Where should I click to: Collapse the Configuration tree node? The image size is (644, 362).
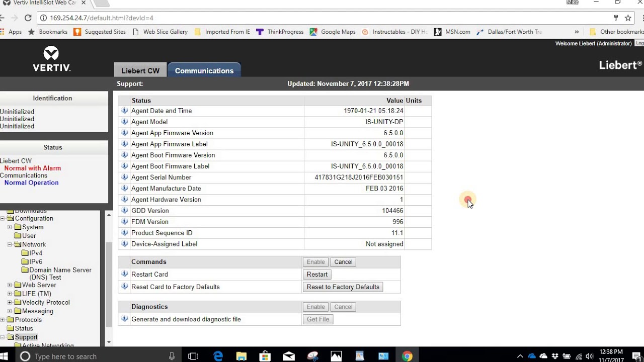coord(3,218)
